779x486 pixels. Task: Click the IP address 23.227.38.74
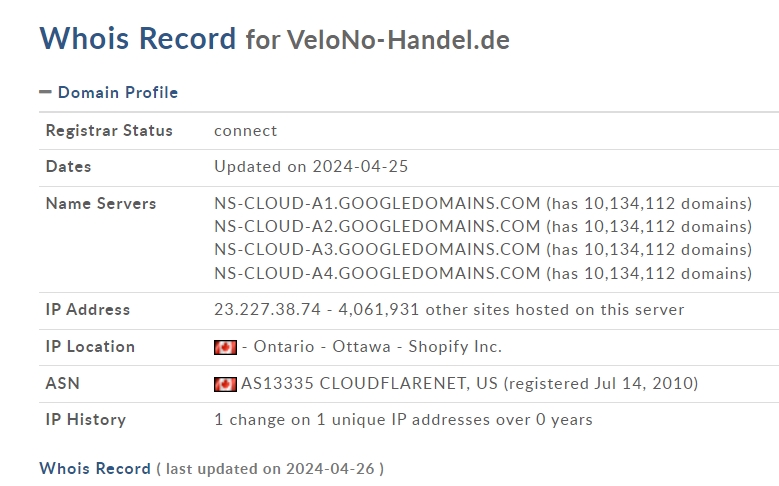pyautogui.click(x=267, y=310)
